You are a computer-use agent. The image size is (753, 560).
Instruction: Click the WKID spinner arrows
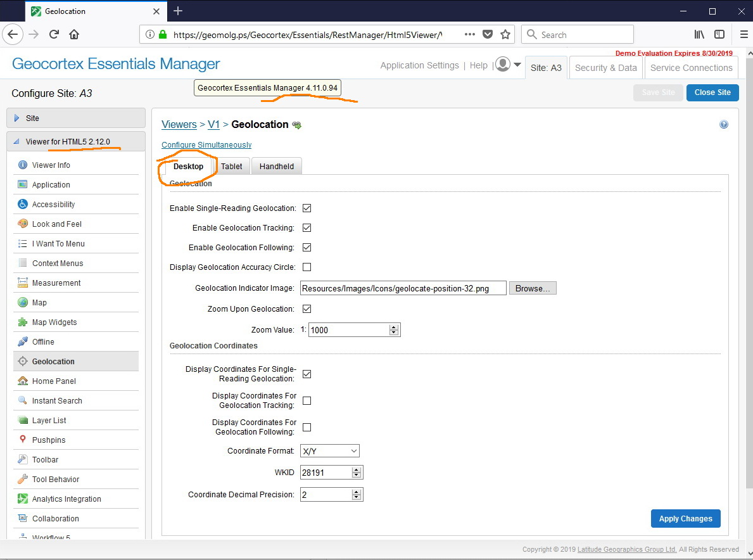357,473
